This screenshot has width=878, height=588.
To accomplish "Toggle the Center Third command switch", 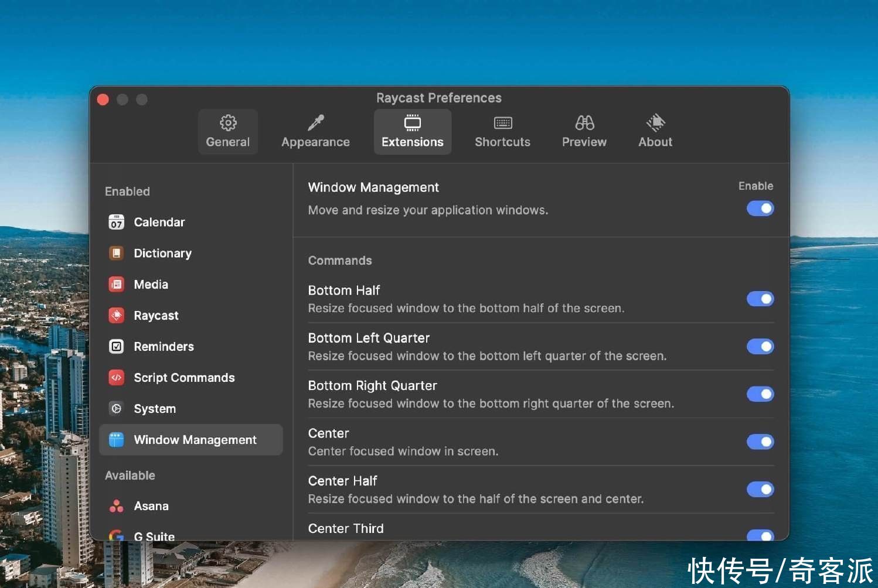I will 760,535.
